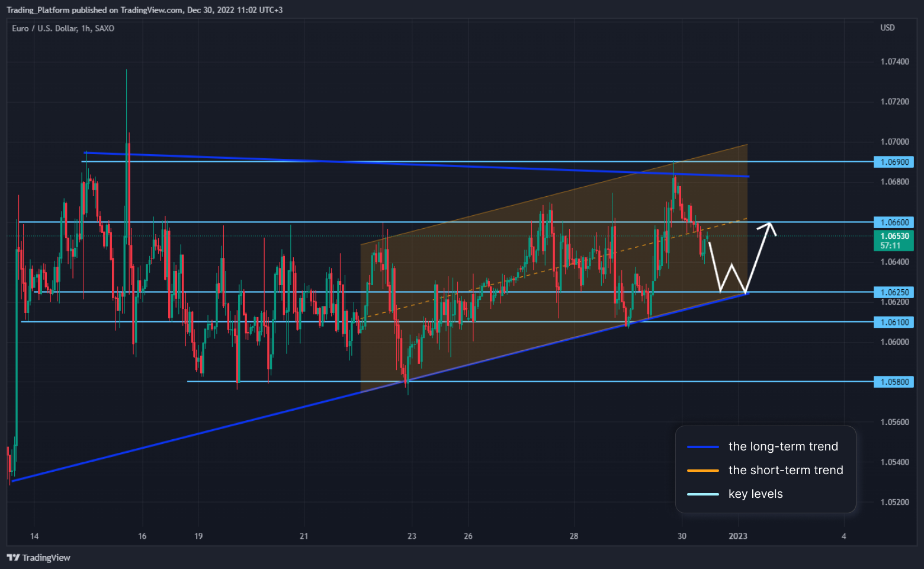
Task: Click the date label 28 on time axis
Action: pyautogui.click(x=574, y=536)
